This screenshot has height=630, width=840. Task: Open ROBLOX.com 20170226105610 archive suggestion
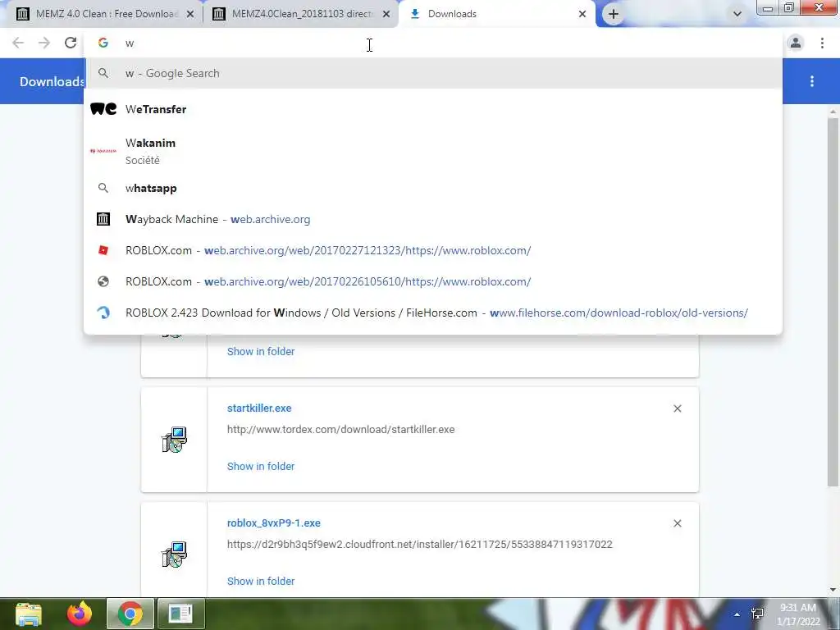[433, 281]
